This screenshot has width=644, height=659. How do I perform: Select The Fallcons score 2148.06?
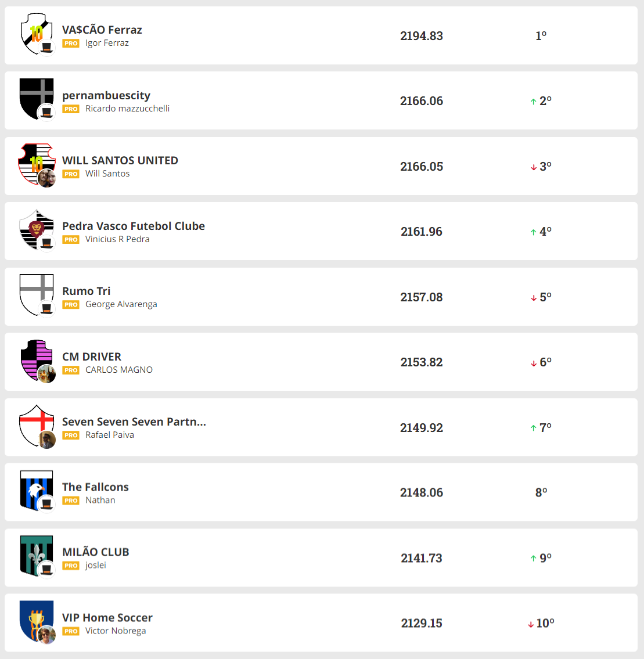click(422, 492)
